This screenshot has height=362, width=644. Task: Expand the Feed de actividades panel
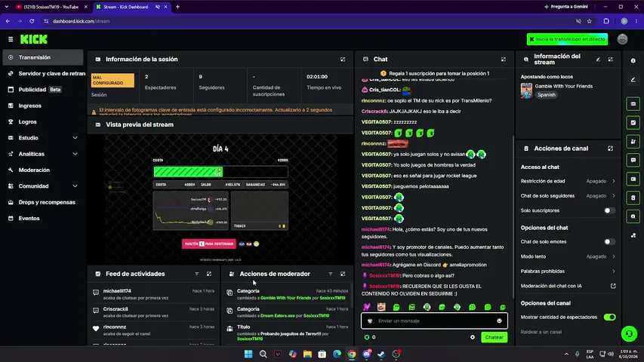pyautogui.click(x=209, y=274)
